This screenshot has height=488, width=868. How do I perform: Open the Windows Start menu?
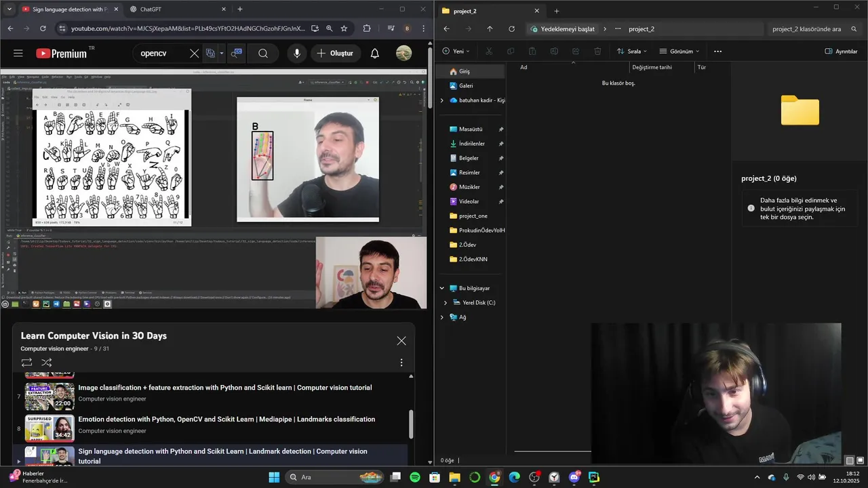coord(274,477)
